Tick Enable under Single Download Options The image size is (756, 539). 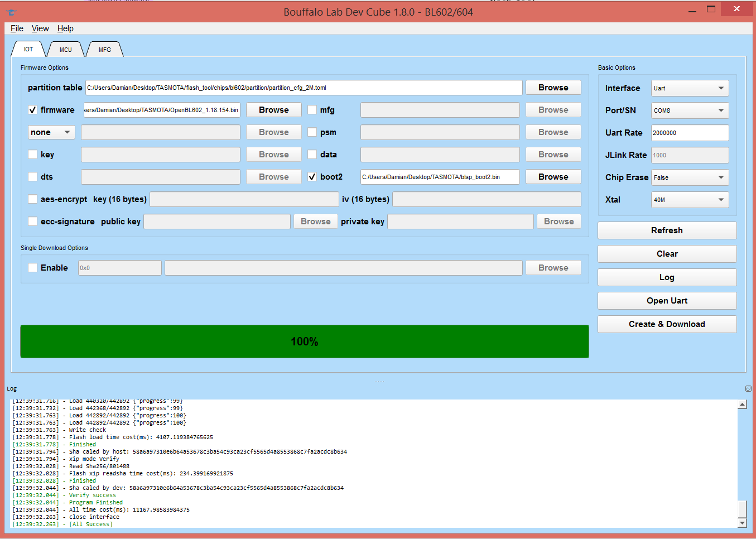pyautogui.click(x=33, y=268)
